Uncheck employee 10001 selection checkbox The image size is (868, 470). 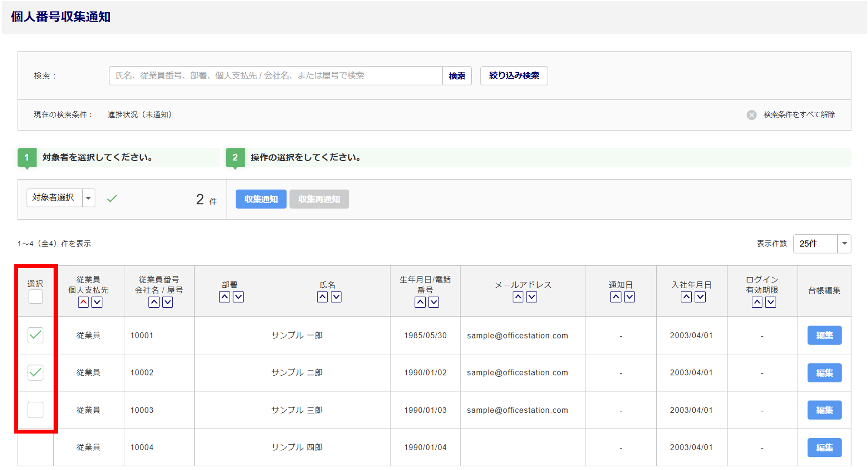click(x=36, y=335)
